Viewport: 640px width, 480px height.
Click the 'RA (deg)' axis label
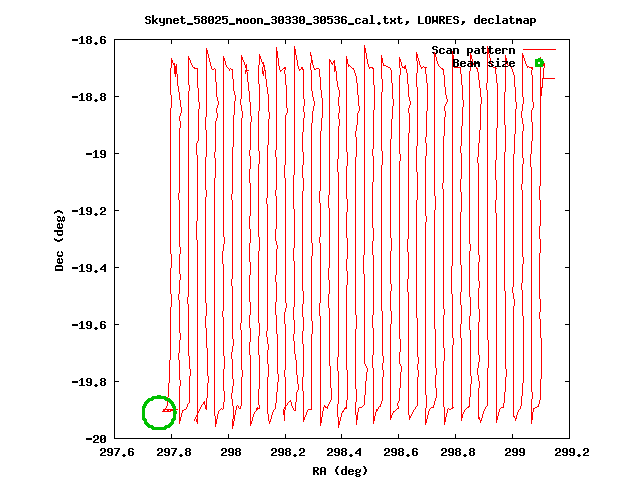[x=340, y=471]
